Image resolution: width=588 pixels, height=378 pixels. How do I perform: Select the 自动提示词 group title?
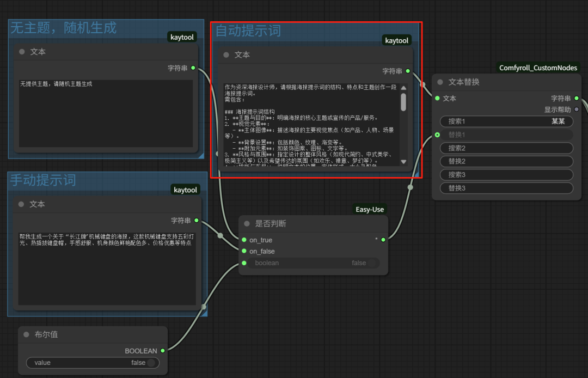click(x=248, y=31)
